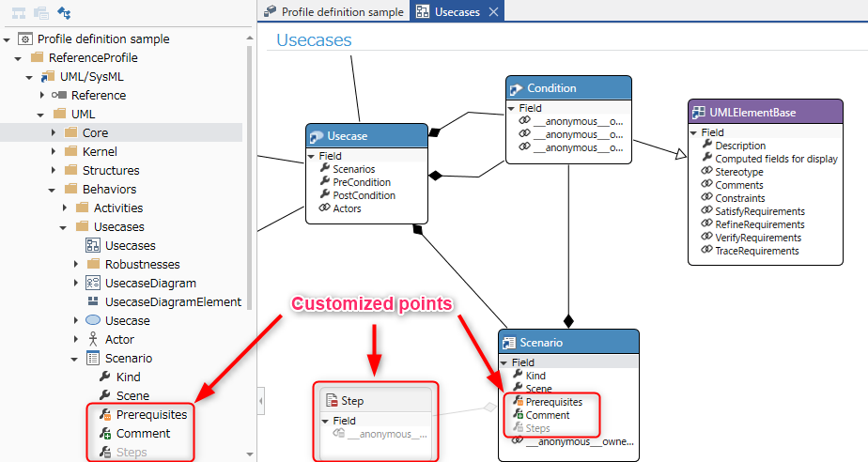Select Stereotype field in UMLElementBase

pos(739,172)
